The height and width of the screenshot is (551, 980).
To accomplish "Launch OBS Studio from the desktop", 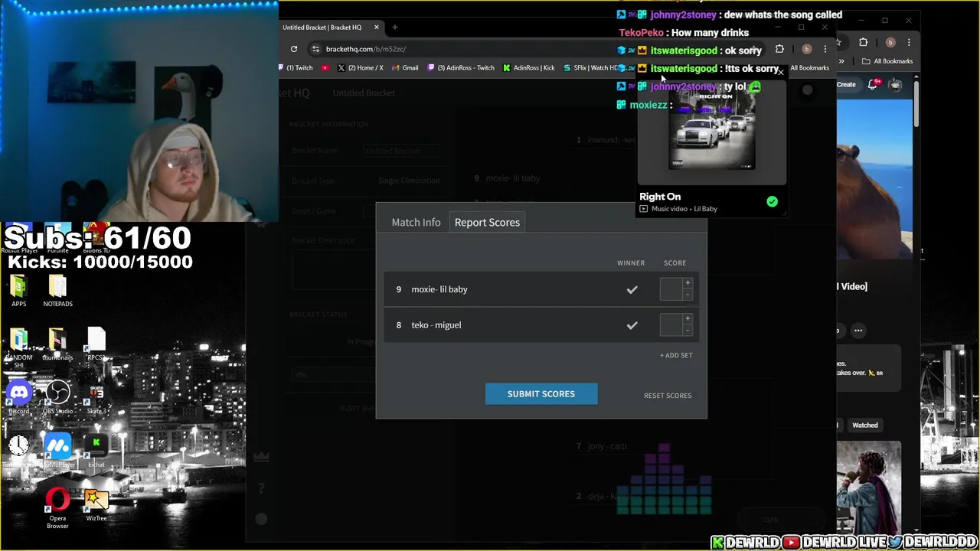I will click(57, 398).
